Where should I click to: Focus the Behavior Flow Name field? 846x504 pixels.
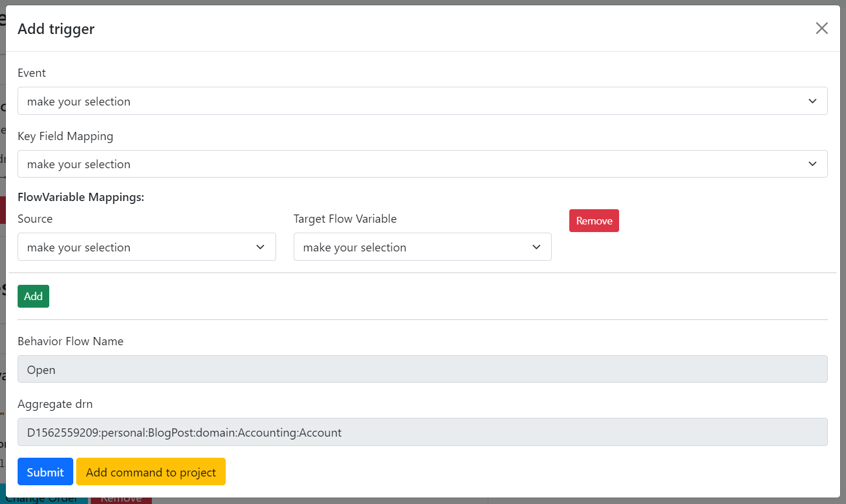pos(422,369)
